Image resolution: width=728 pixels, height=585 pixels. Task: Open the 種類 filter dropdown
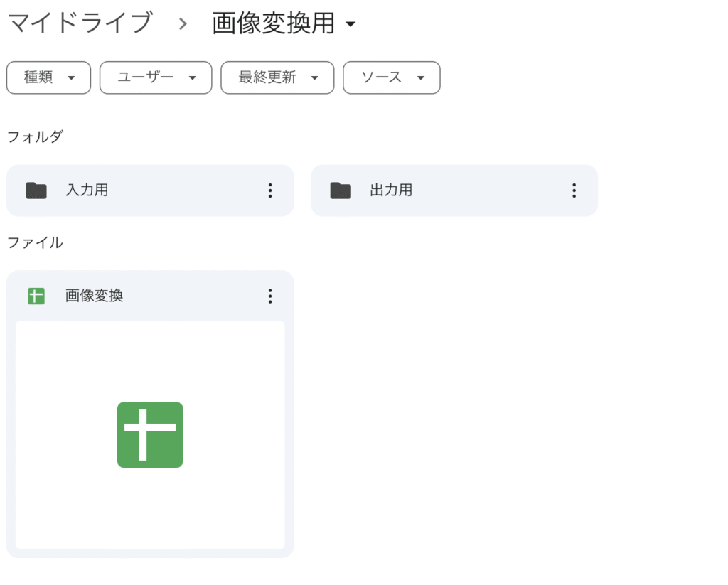pos(49,77)
